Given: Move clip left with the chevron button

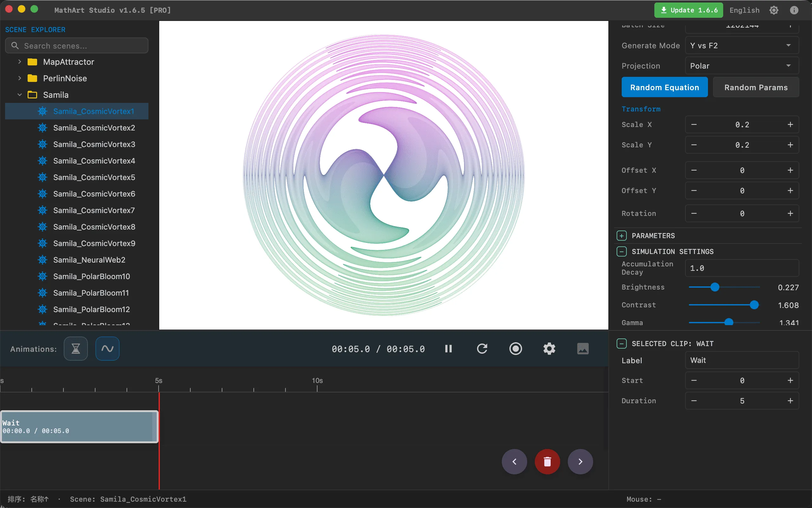Looking at the screenshot, I should 514,462.
